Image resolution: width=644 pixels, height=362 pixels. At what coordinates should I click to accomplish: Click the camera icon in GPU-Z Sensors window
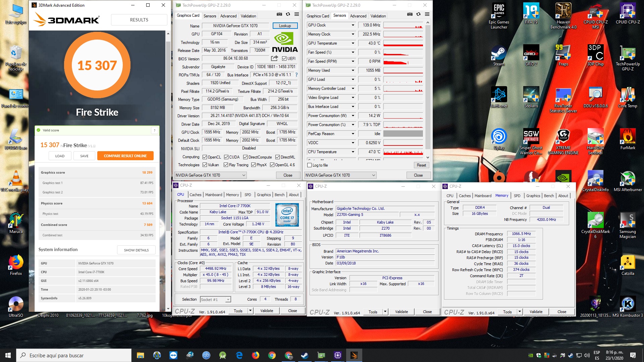[x=410, y=14]
